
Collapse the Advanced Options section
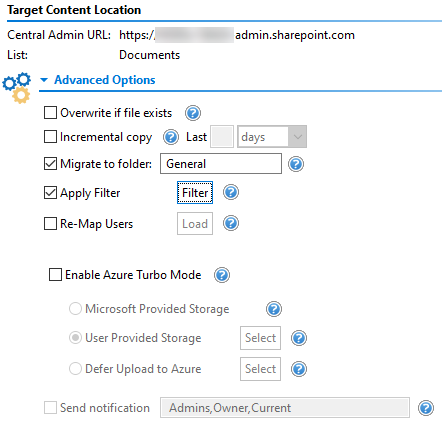44,80
